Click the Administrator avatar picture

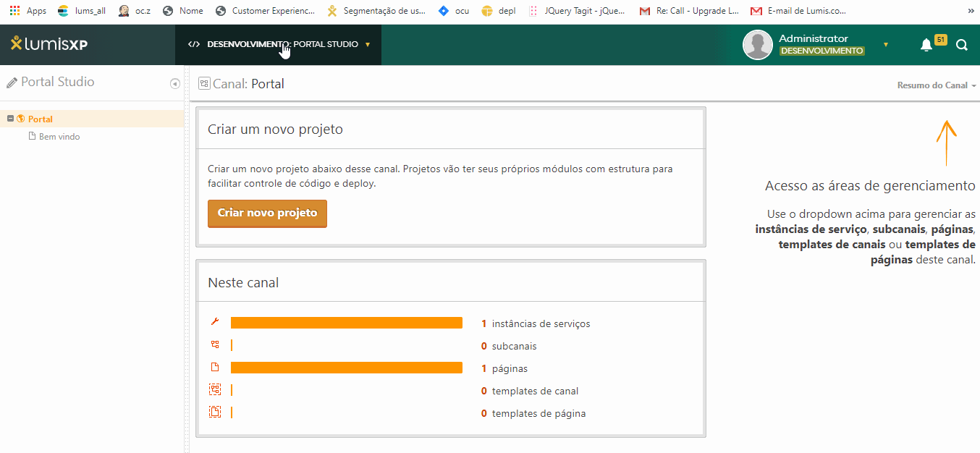pos(758,45)
